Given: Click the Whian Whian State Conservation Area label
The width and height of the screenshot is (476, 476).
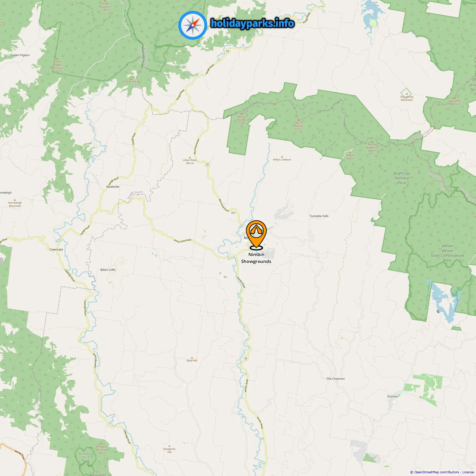Looking at the screenshot, I should click(447, 253).
